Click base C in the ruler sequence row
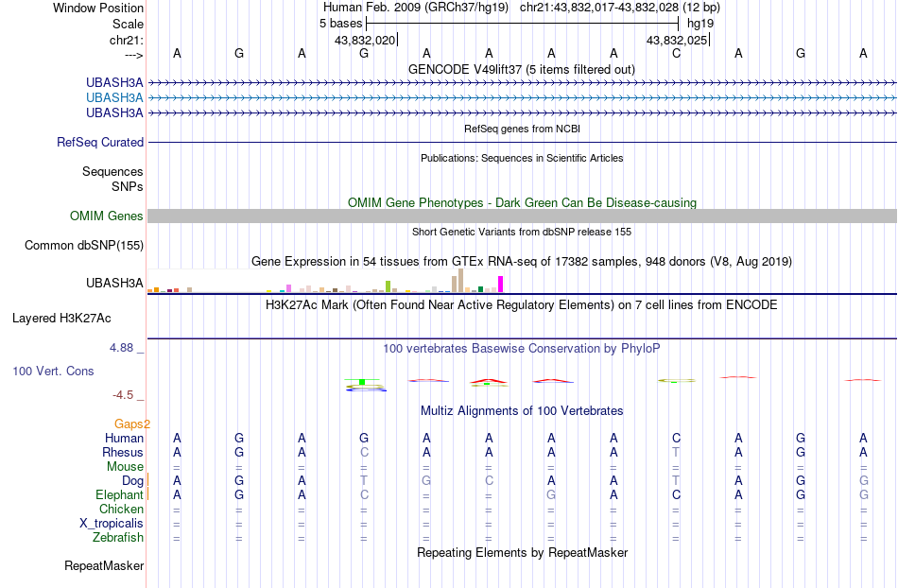 [677, 53]
